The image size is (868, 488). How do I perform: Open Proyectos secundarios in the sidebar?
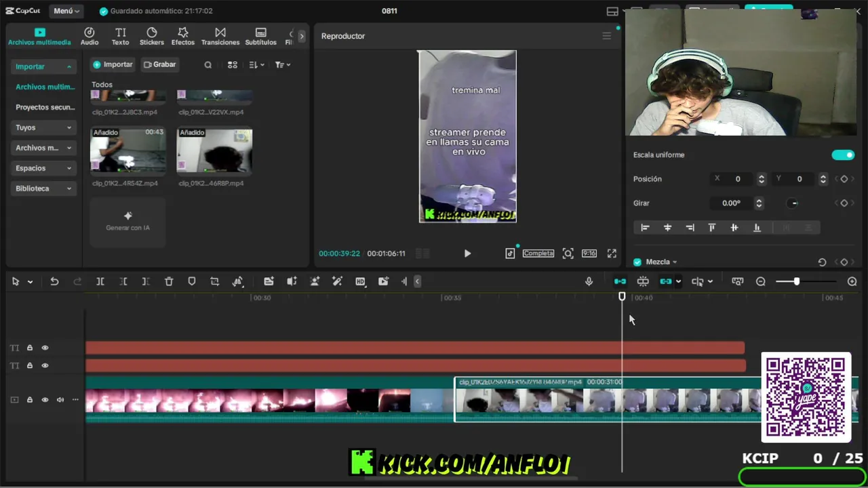pyautogui.click(x=45, y=107)
